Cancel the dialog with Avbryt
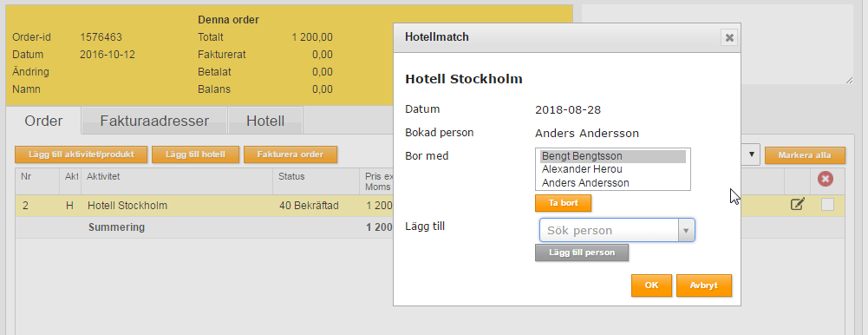Screen dimensions: 868x335 [x=703, y=286]
